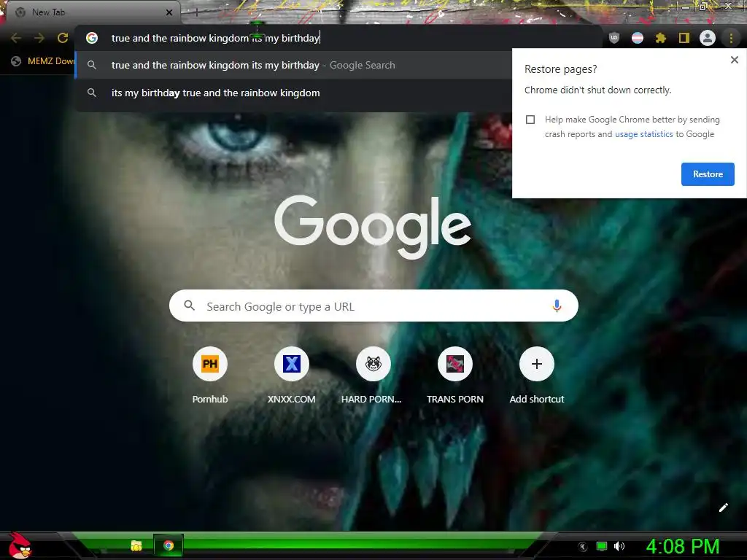
Task: Open the volume speaker tray icon
Action: pos(619,547)
